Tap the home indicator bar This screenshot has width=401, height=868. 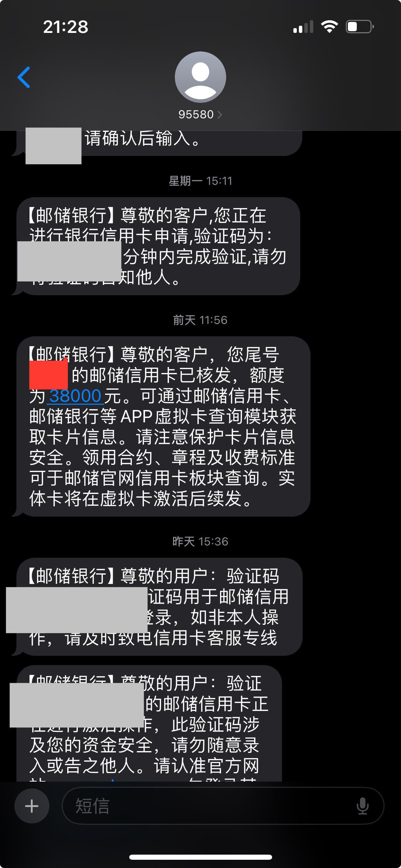point(200,857)
